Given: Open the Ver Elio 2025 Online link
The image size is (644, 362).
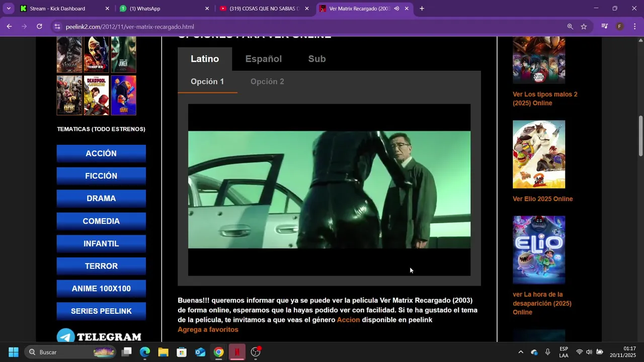Looking at the screenshot, I should click(542, 199).
